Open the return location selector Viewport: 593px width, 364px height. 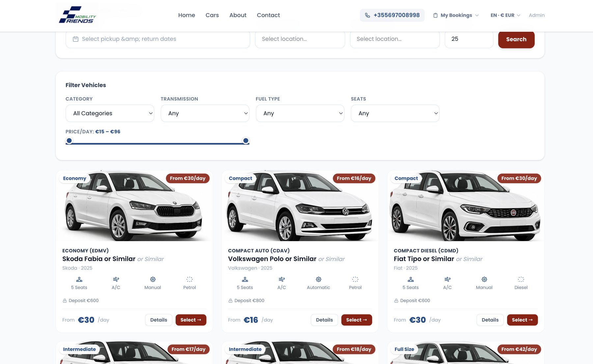(395, 39)
